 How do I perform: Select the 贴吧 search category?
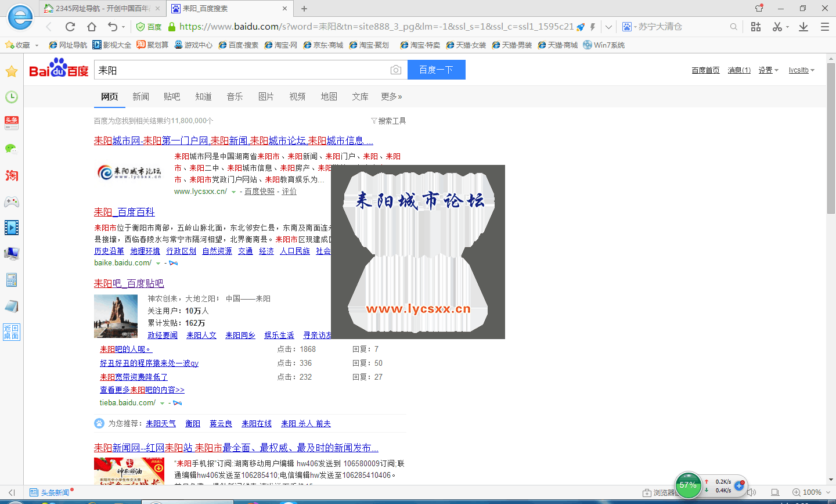coord(172,96)
